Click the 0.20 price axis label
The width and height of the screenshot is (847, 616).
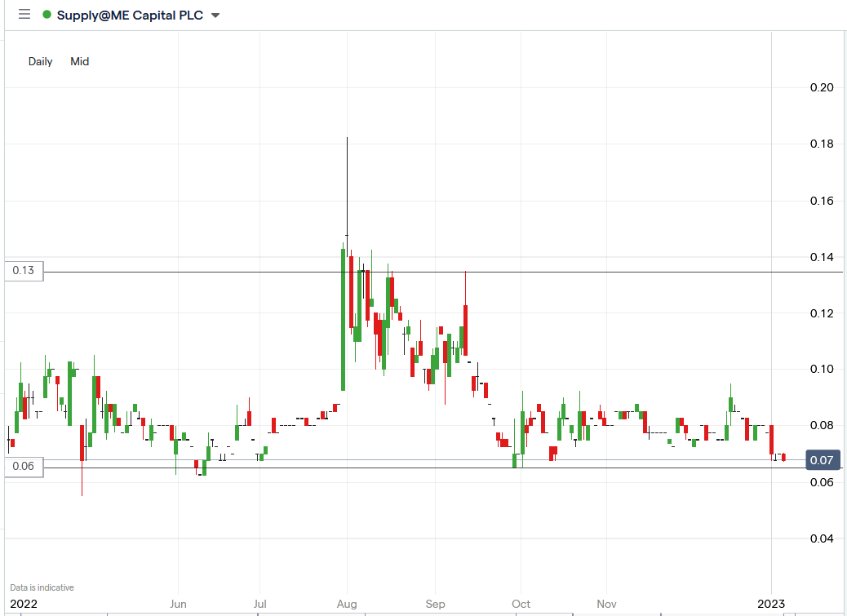(822, 87)
